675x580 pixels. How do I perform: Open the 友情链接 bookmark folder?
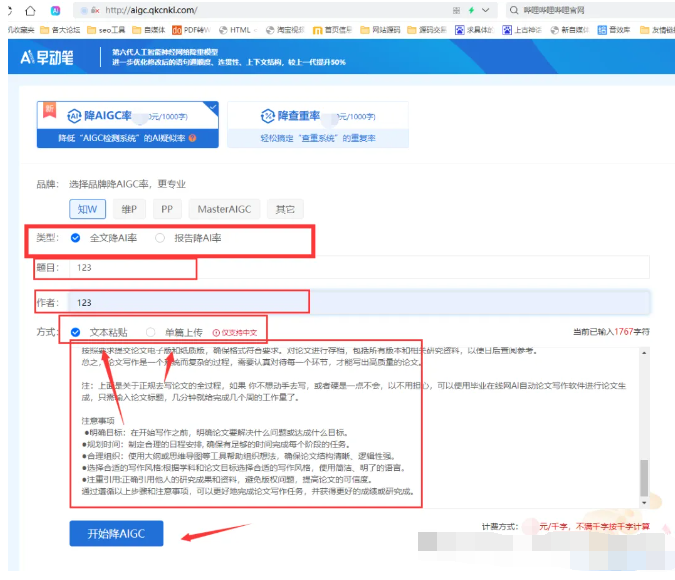(657, 30)
